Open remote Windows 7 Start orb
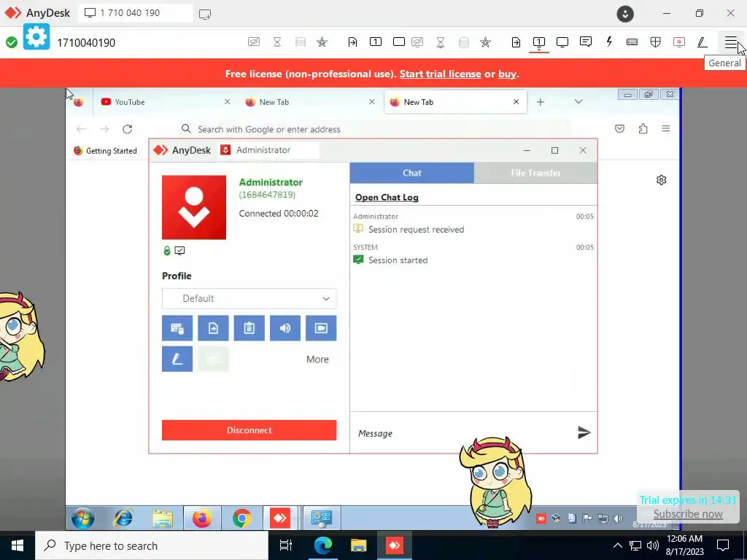 [x=83, y=518]
